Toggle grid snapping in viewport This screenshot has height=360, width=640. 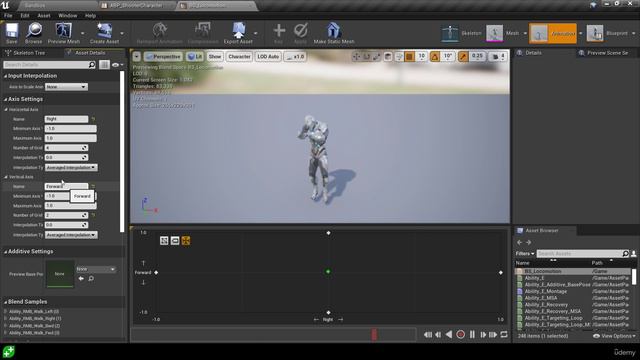click(x=409, y=57)
